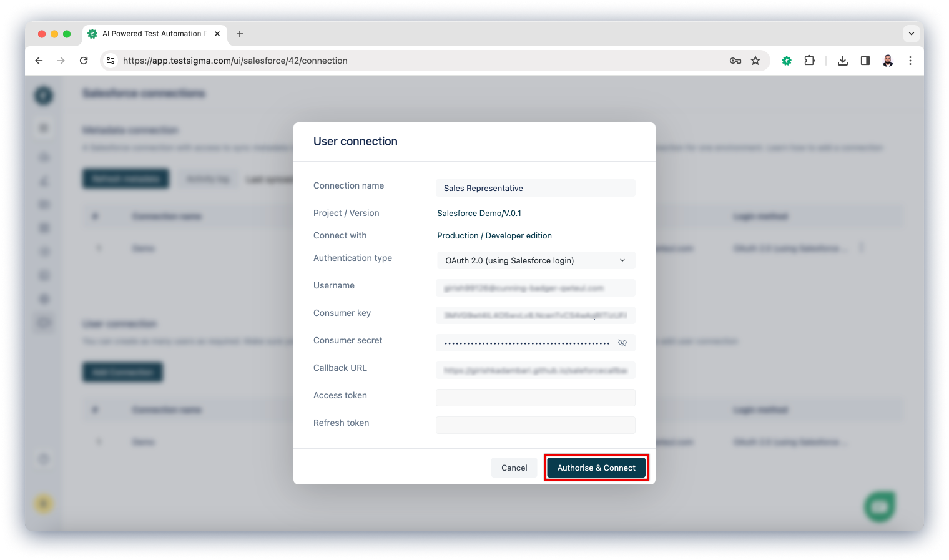Close the AI Powered Test Automation tab
This screenshot has height=560, width=949.
pos(217,34)
